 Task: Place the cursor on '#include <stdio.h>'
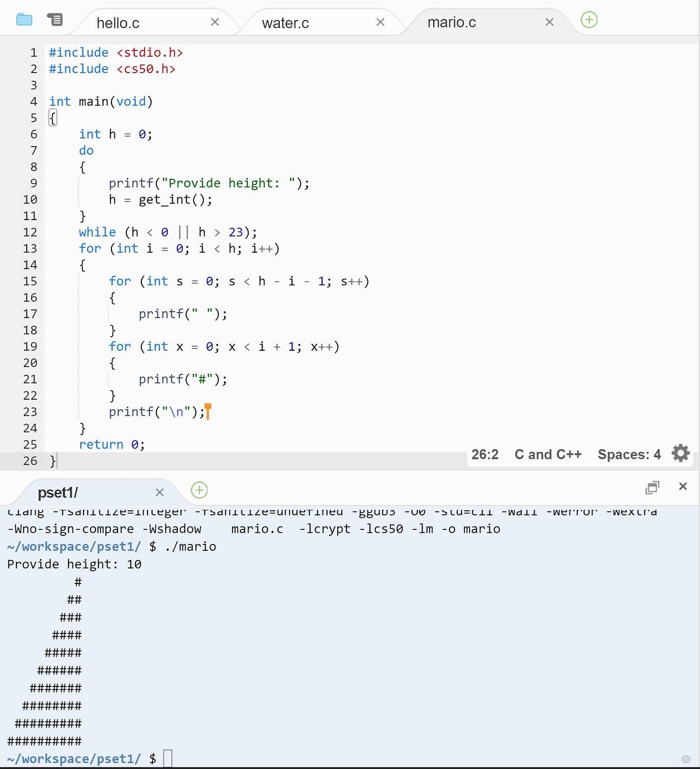coord(116,53)
